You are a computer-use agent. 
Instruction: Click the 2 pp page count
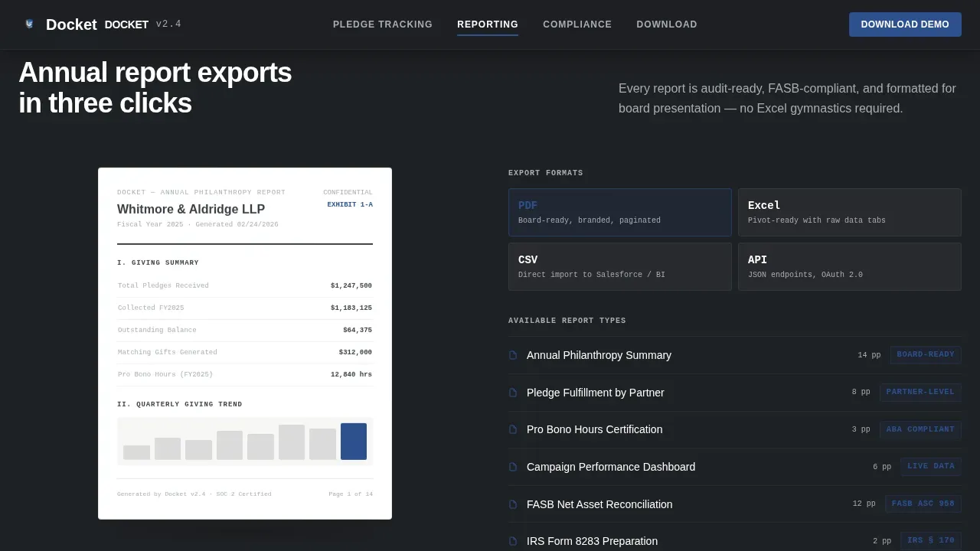(882, 541)
